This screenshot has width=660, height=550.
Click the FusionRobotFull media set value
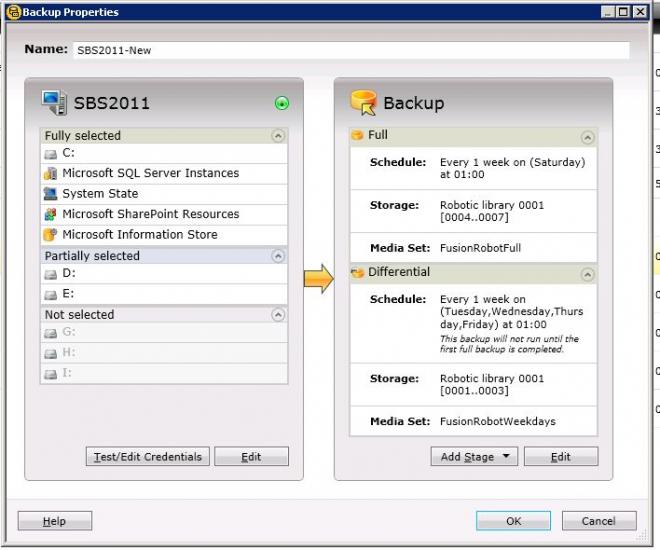(480, 248)
